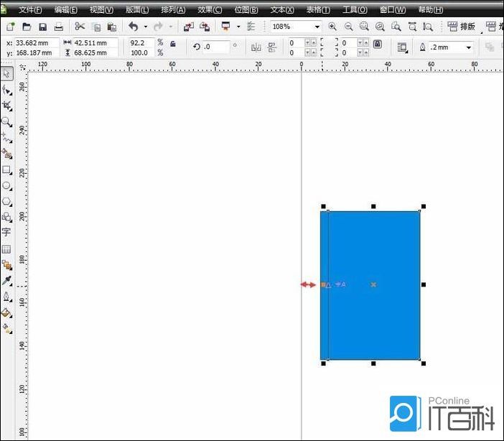Click the Zoom to Page icon
Viewport: 504px width, 441px height.
click(x=396, y=27)
